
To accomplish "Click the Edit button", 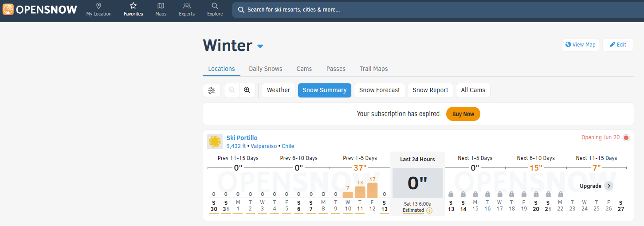I will tap(618, 45).
